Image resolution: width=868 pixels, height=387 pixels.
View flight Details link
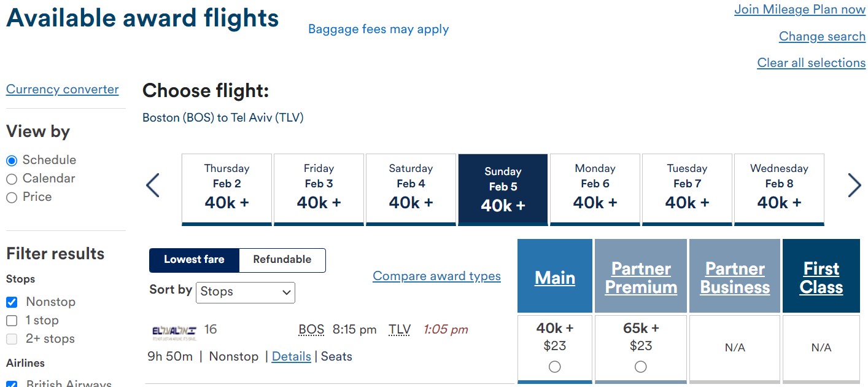point(291,356)
